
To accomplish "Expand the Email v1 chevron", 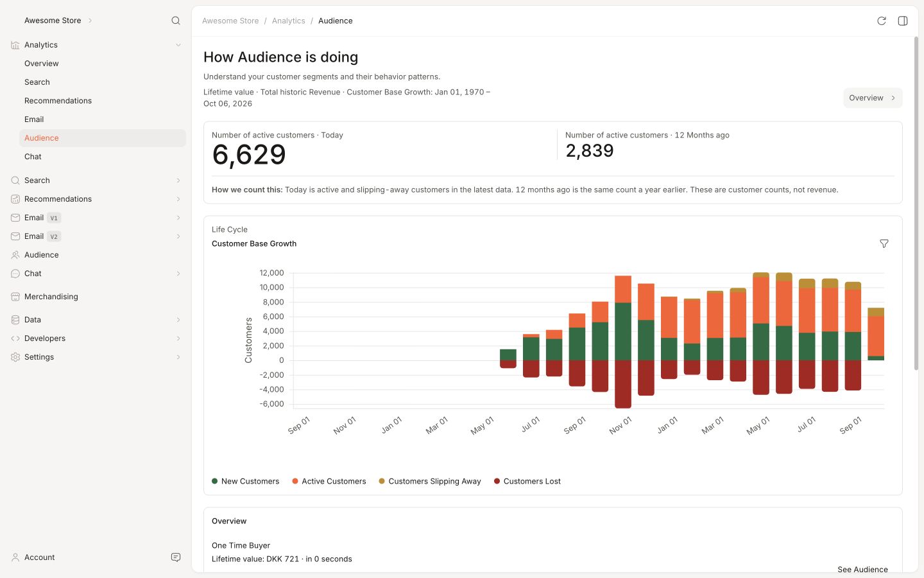I will click(178, 218).
